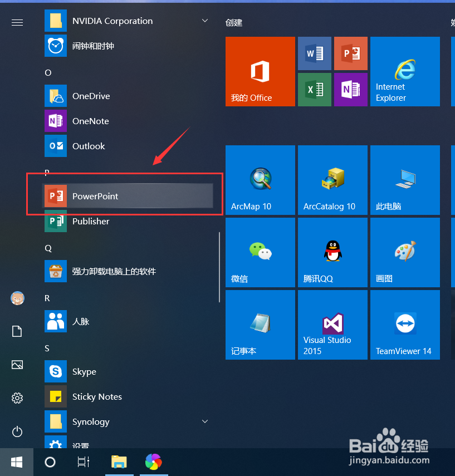Open the 记事本 Notepad tile

tap(260, 325)
